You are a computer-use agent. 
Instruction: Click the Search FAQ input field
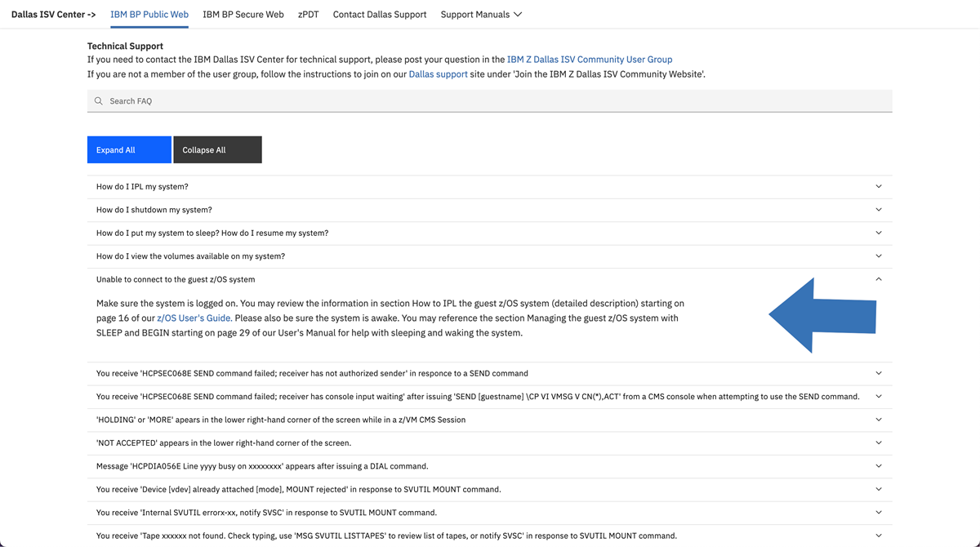tap(490, 101)
